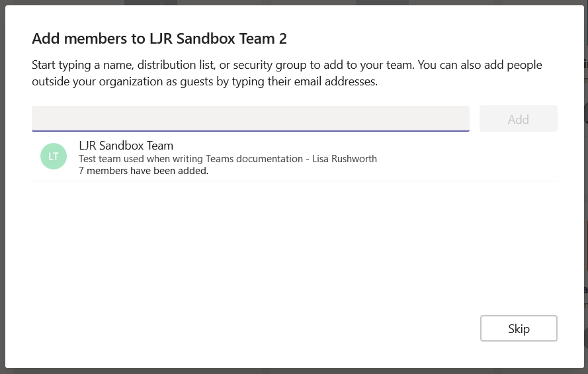The height and width of the screenshot is (374, 588).
Task: Click the Skip button
Action: pos(519,328)
